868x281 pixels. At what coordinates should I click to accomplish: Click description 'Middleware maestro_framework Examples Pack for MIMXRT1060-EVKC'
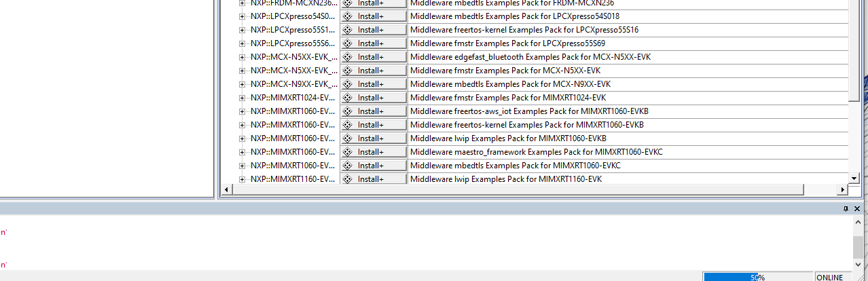pos(536,152)
